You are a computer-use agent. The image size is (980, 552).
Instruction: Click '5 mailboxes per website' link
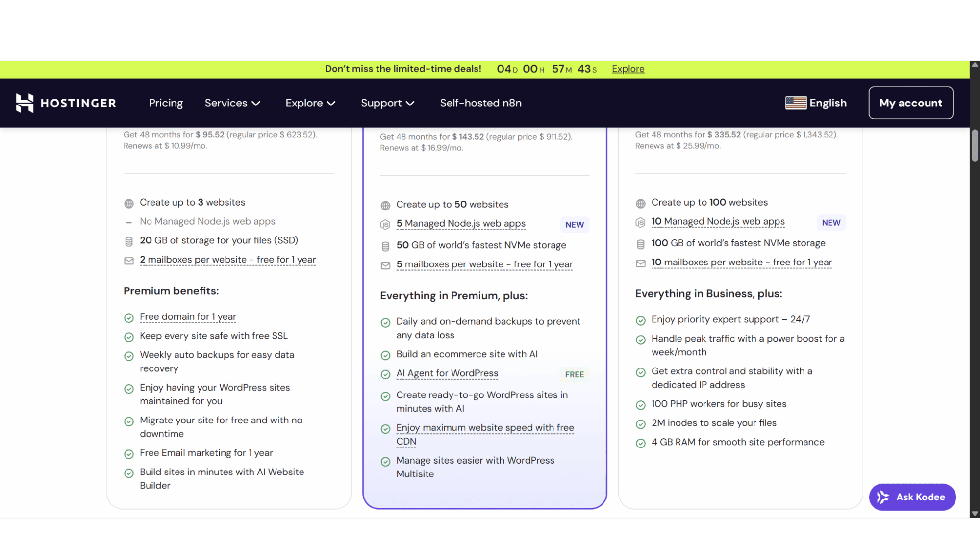[484, 264]
